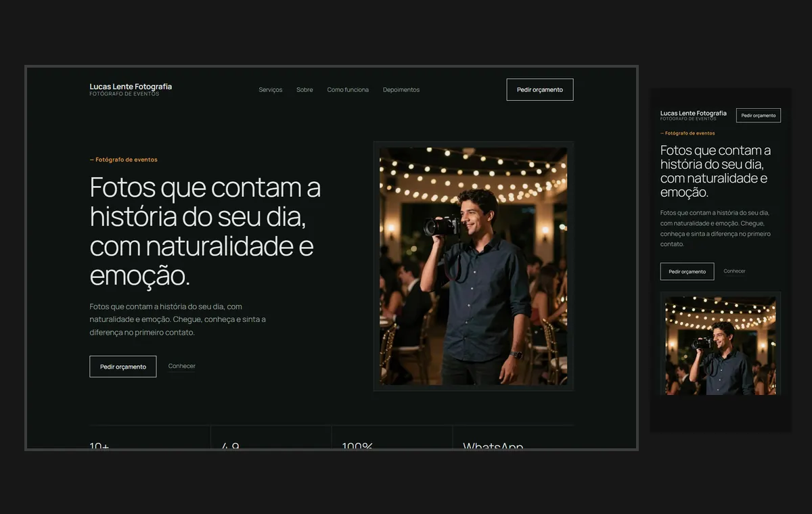The image size is (812, 514).
Task: Click the 10+ stat in the stats row
Action: point(99,446)
